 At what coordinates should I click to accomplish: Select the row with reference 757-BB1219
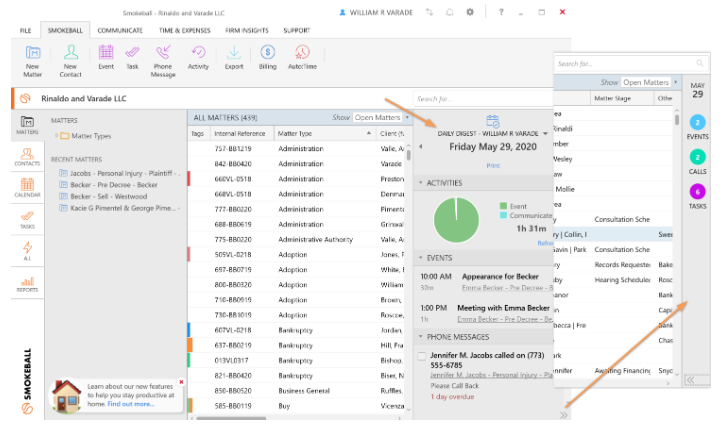pyautogui.click(x=296, y=148)
